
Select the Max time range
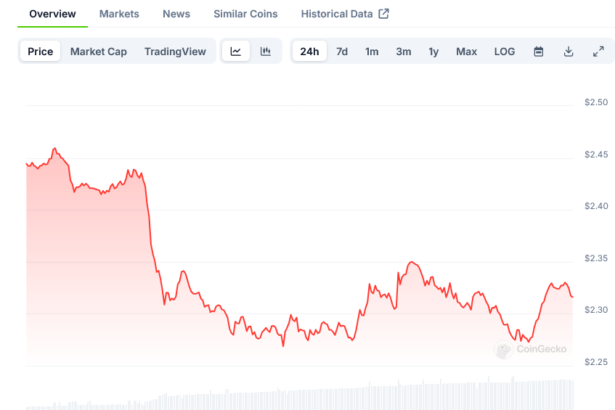pos(466,51)
